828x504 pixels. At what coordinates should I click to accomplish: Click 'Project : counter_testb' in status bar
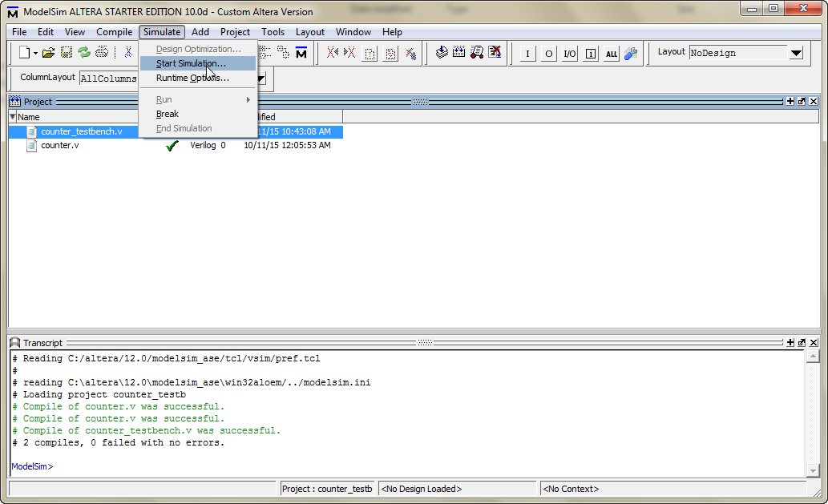[327, 489]
